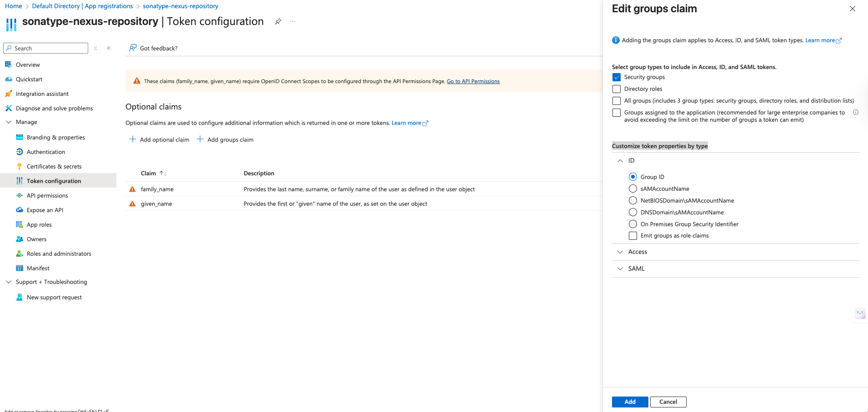Click Add to save the groups claim

[x=630, y=402]
